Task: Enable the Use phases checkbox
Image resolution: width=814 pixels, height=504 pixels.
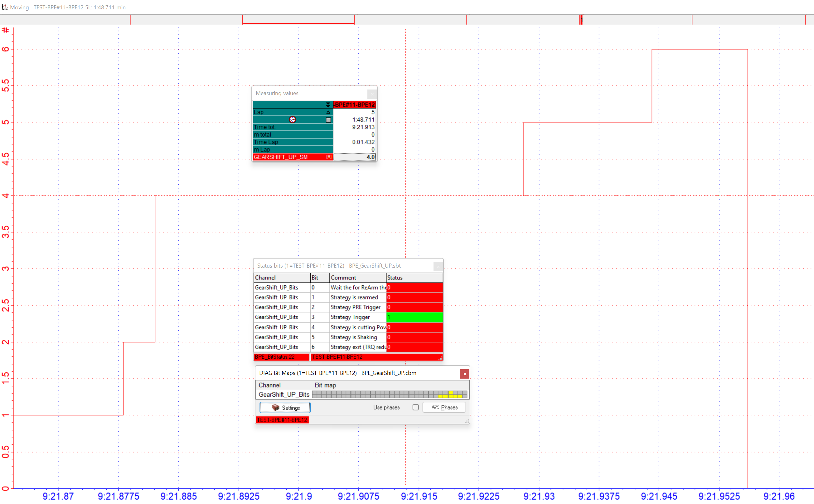Action: point(415,407)
